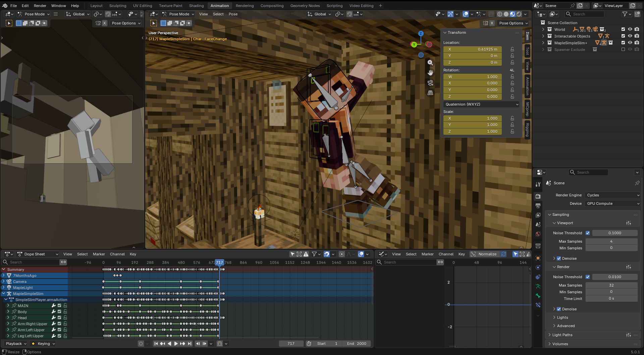Open the Render menu

tap(40, 6)
